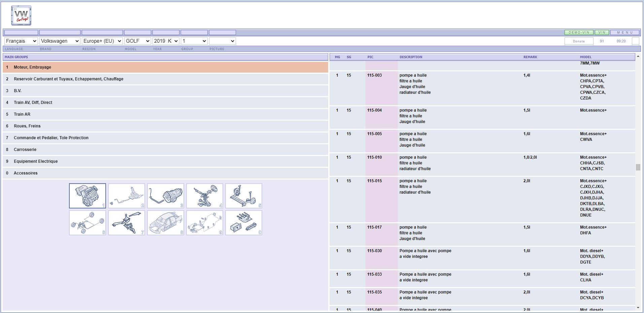The width and height of the screenshot is (644, 313).
Task: Click model code CLHA in row 115-033
Action: (x=585, y=280)
